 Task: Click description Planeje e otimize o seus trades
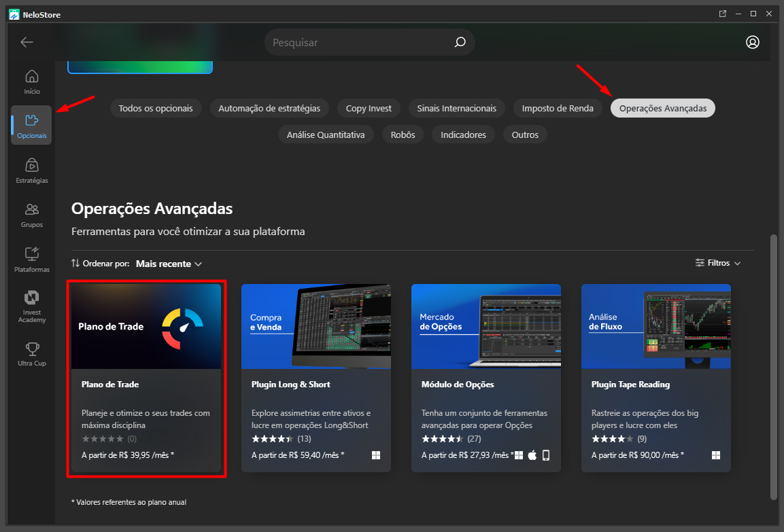146,419
